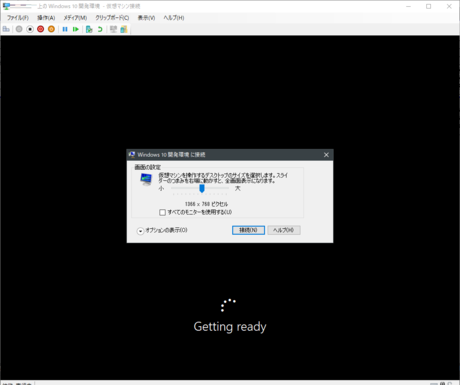
Task: Revert the VM with green curved arrow
Action: 100,29
